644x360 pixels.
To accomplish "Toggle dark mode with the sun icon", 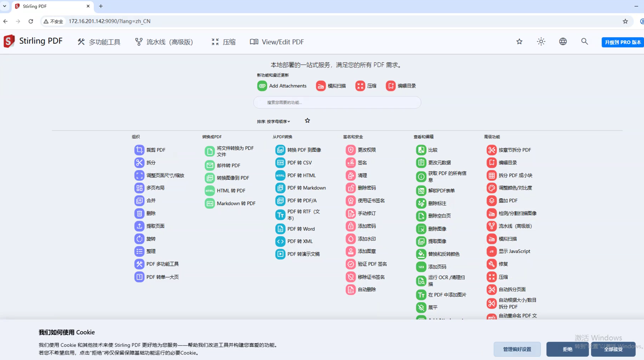I will pos(541,41).
